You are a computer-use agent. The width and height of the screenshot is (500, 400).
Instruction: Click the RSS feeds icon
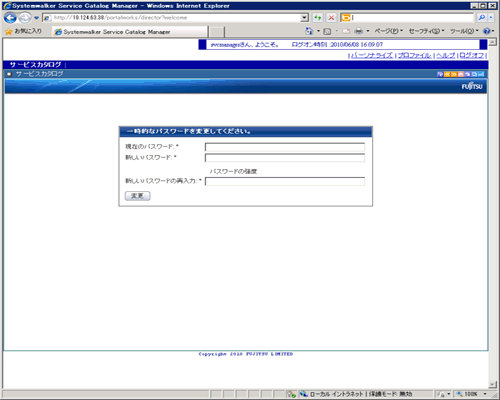coord(327,31)
